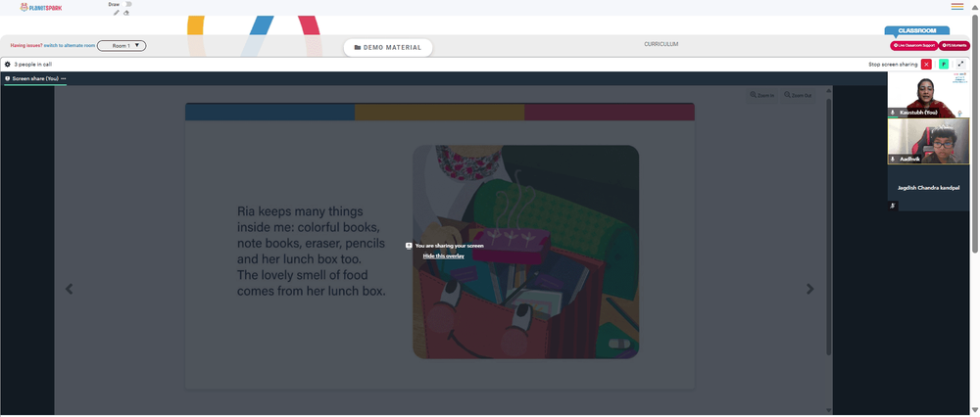This screenshot has width=980, height=417.
Task: Toggle fullscreen with expand arrows icon
Action: [961, 65]
